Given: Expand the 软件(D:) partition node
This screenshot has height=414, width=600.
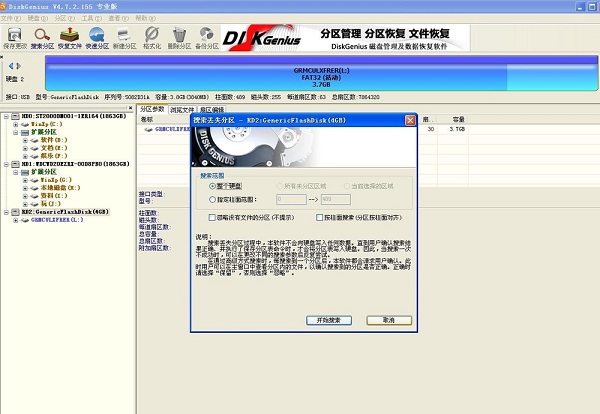Looking at the screenshot, I should click(25, 140).
